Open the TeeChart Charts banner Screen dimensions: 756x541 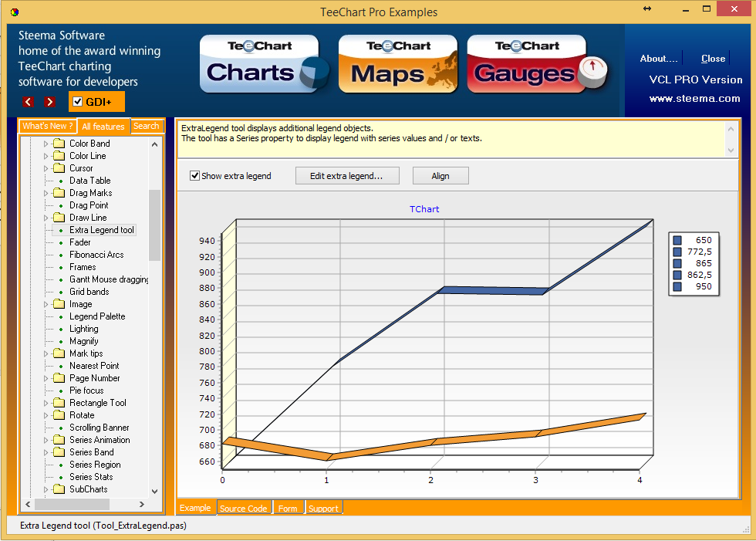tap(263, 63)
